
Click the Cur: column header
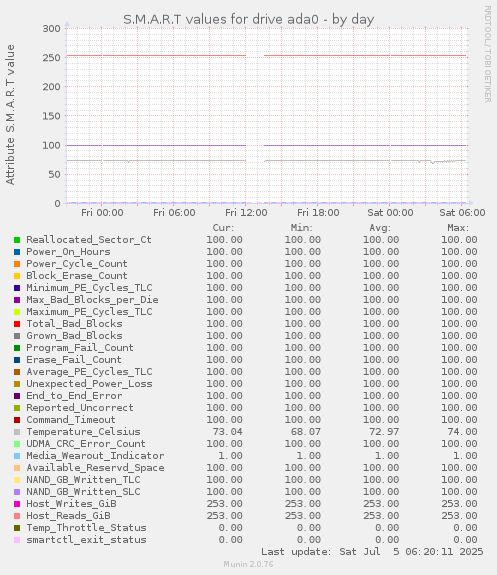click(223, 228)
